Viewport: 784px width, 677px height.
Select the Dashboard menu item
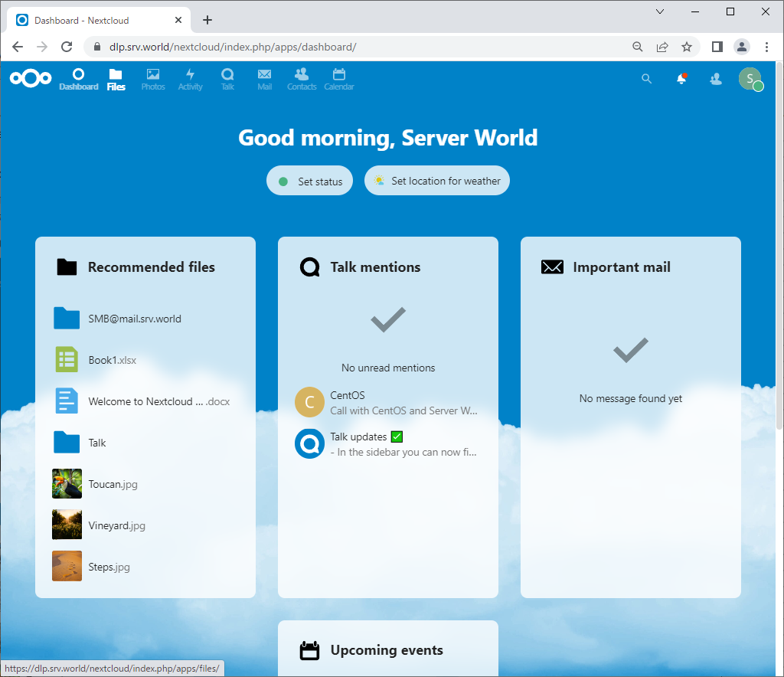coord(79,79)
